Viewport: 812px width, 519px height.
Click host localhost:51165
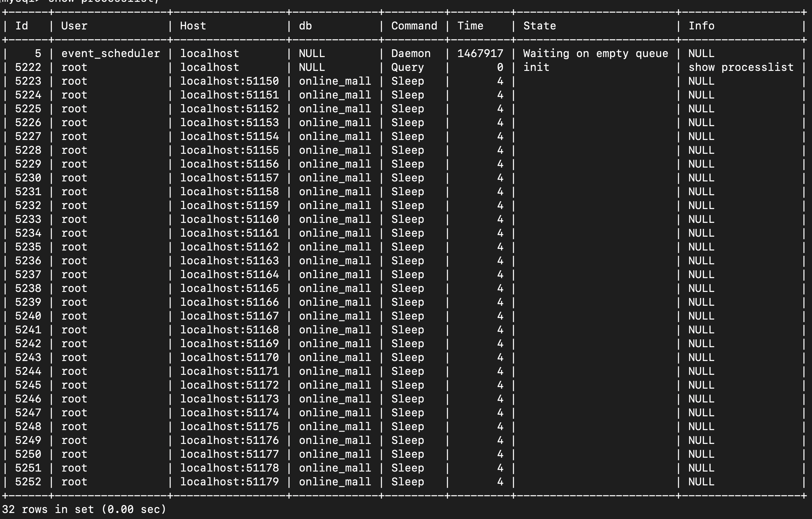coord(229,289)
